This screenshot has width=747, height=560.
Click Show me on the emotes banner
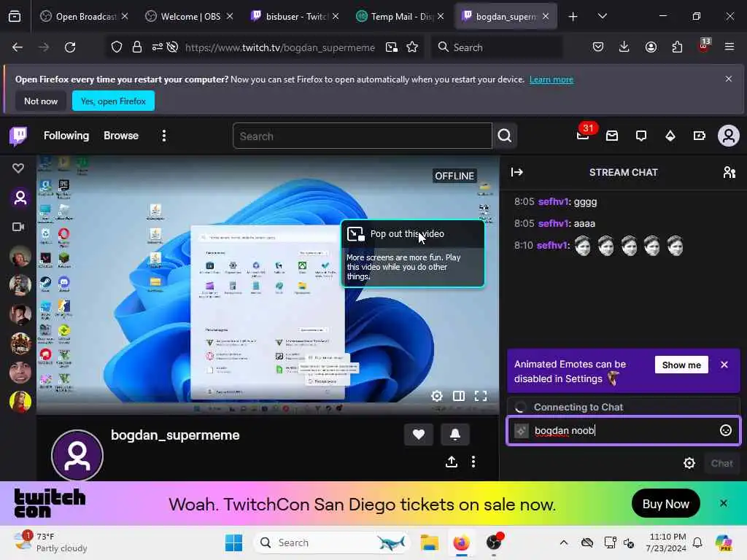(x=681, y=365)
